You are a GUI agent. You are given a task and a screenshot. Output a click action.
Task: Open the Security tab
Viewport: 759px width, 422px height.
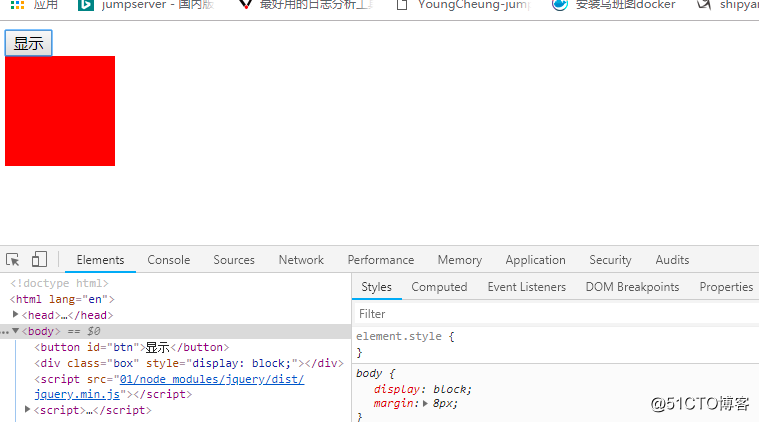click(610, 260)
